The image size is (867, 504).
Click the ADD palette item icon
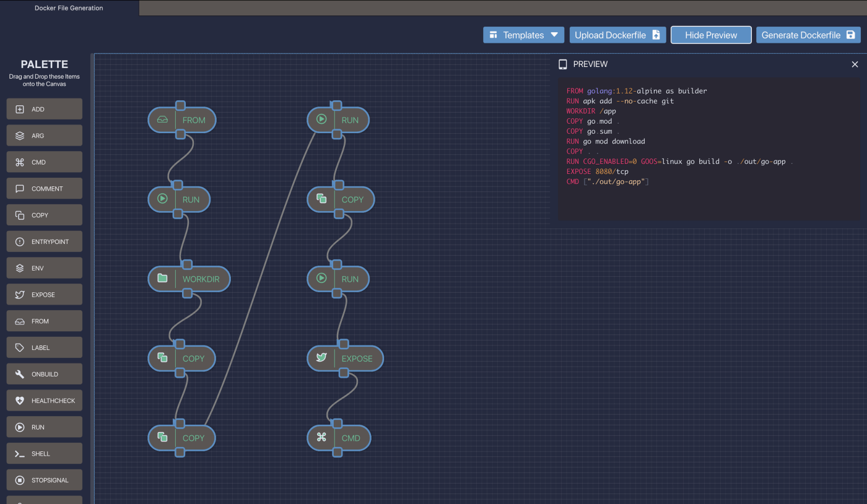(19, 110)
